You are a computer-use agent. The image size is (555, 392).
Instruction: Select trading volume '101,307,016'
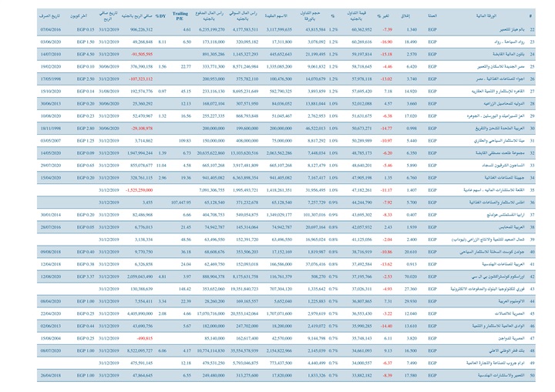(314, 216)
